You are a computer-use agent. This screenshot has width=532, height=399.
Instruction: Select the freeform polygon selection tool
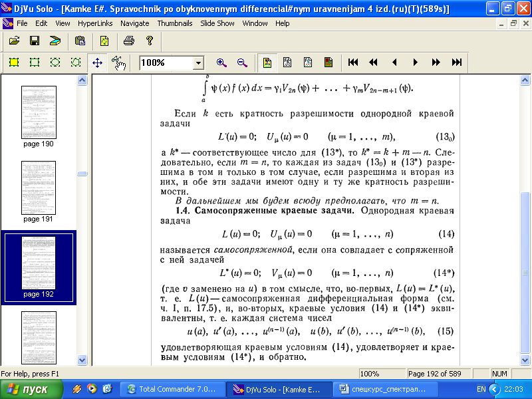(76, 63)
